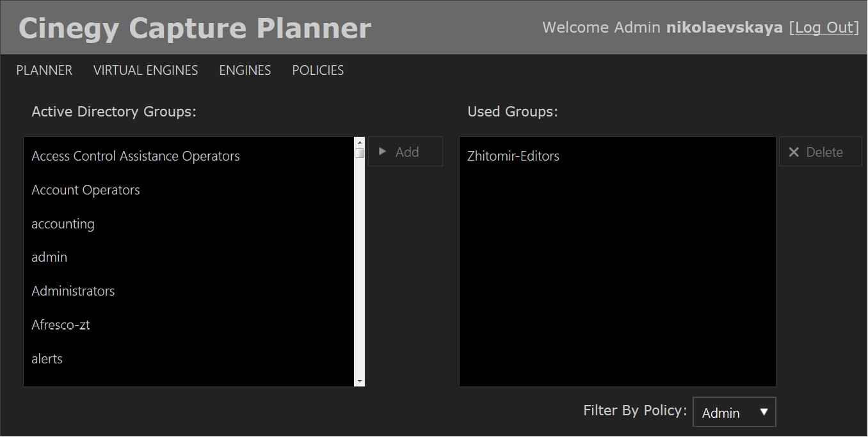
Task: Click the Cinegy Capture Planner title
Action: click(x=195, y=28)
